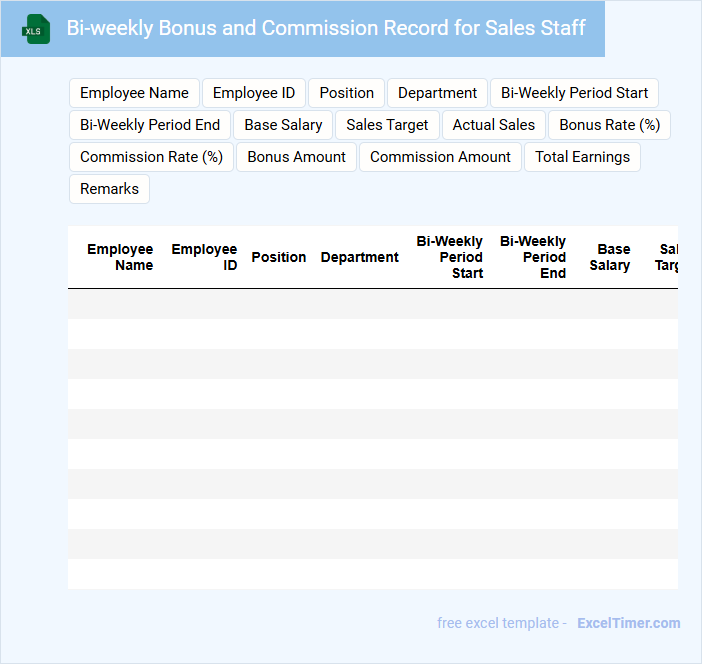Click the Base Salary column header
This screenshot has width=702, height=664.
[610, 257]
